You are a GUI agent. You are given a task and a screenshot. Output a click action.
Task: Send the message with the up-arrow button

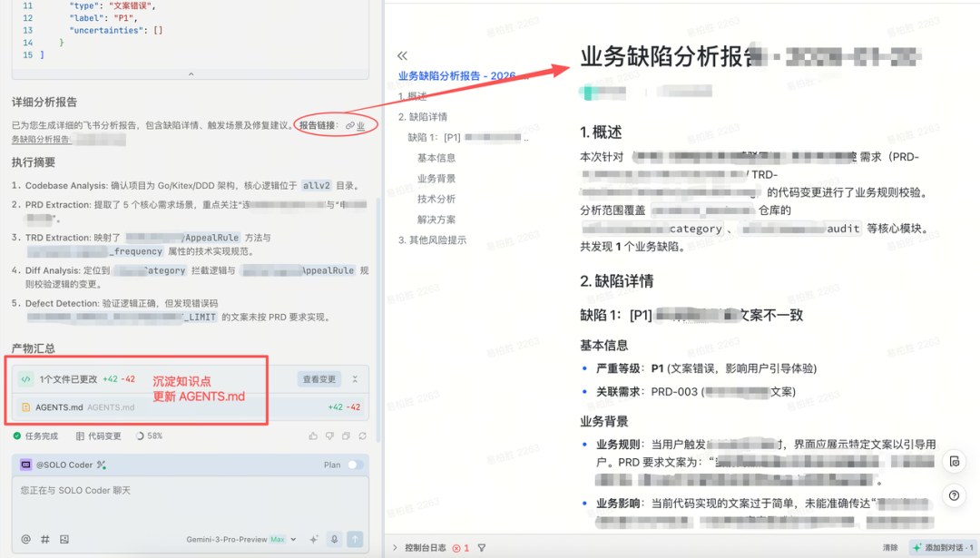pyautogui.click(x=355, y=539)
